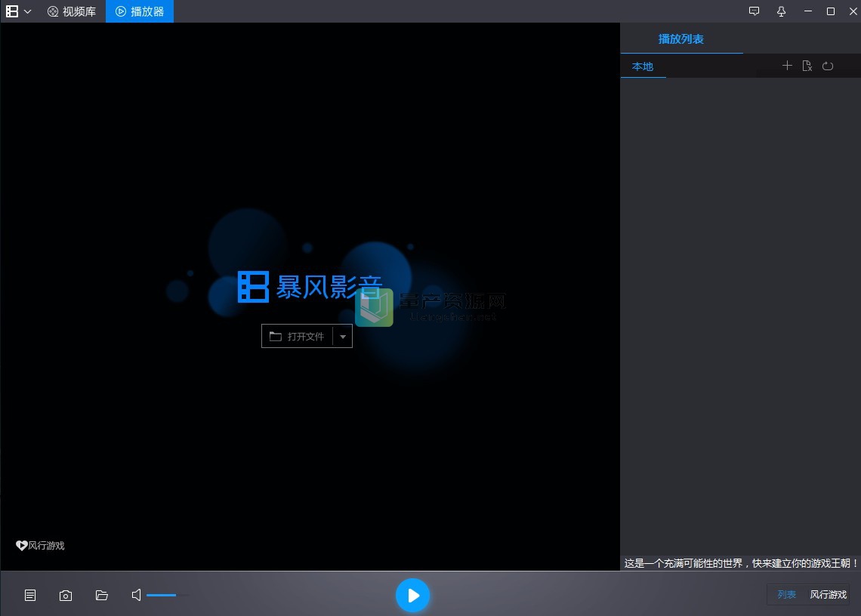Switch to the 列表 tab in the control bar
The width and height of the screenshot is (861, 616).
786,595
